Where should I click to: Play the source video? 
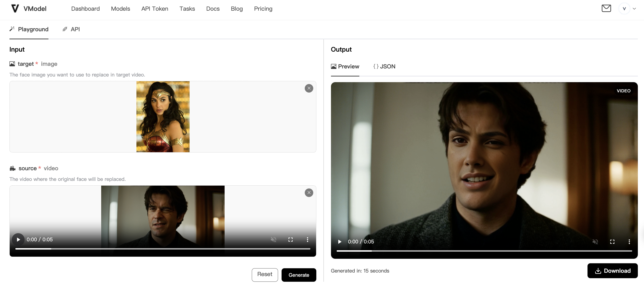point(18,240)
